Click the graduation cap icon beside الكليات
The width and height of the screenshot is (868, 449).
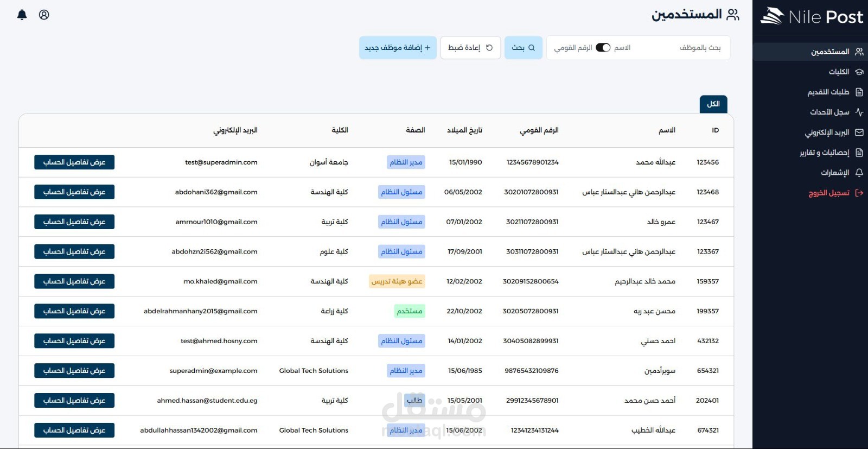[x=859, y=72]
